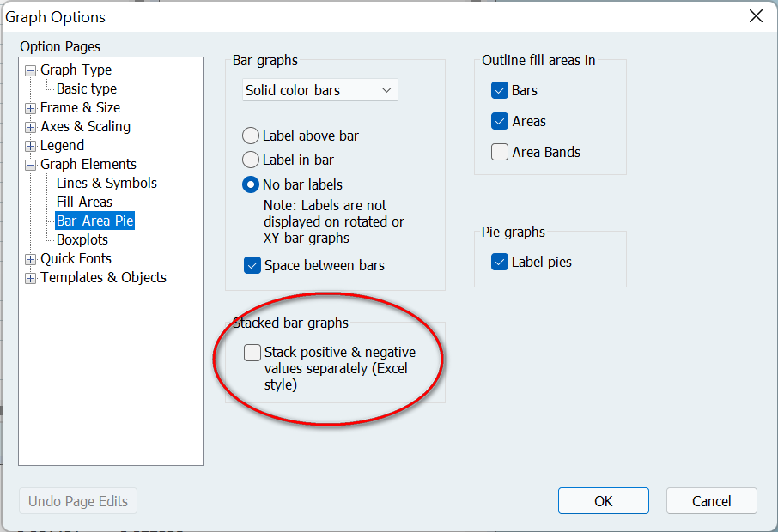Enable outline for Area Bands
Screen dimensions: 778x532
[x=500, y=152]
